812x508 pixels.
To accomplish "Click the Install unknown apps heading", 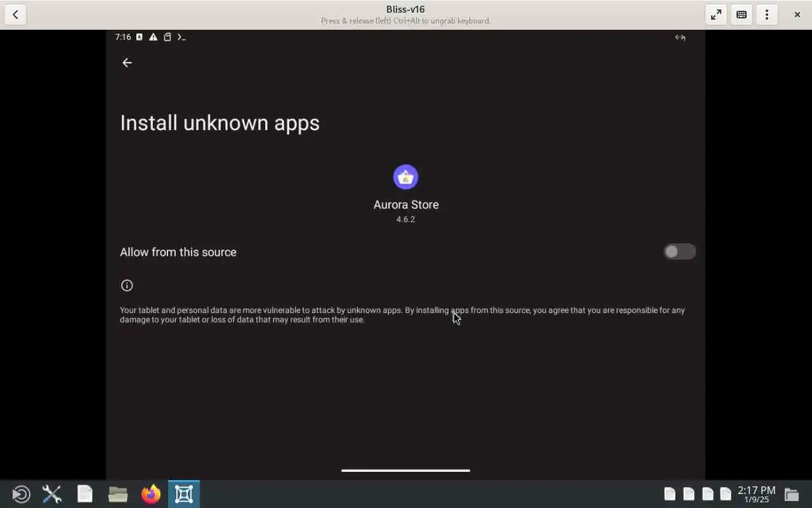I will tap(219, 123).
